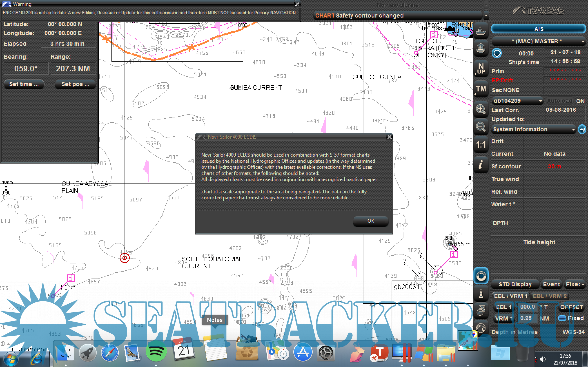588x367 pixels.
Task: Expand the System Information dropdown
Action: [533, 129]
